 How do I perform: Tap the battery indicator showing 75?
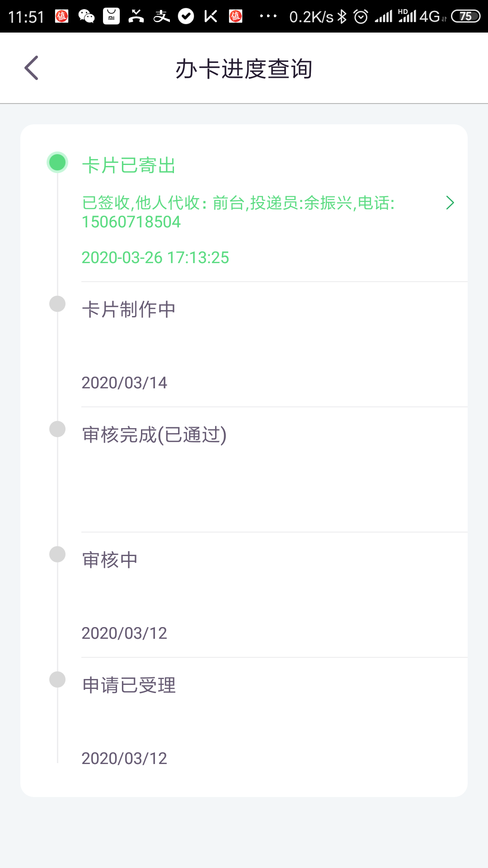point(465,17)
